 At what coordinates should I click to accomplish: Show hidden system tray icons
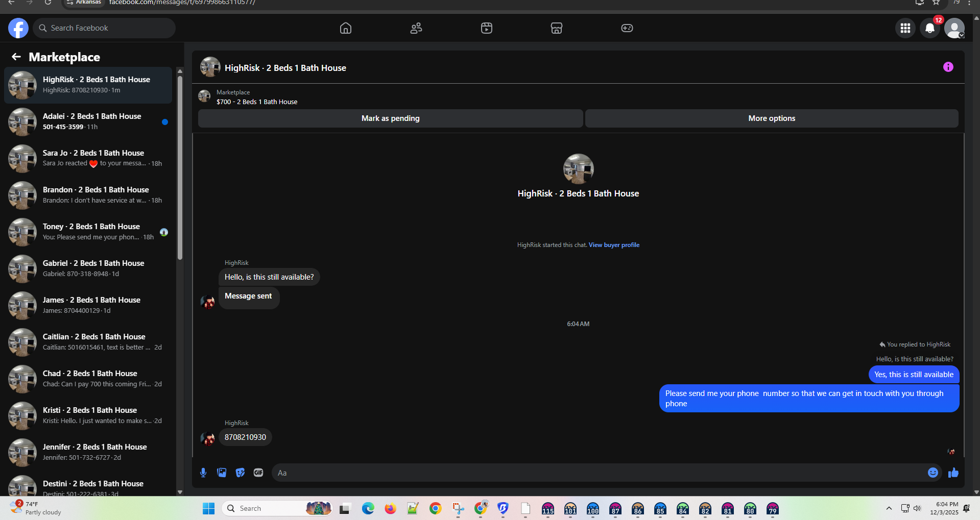click(x=889, y=508)
